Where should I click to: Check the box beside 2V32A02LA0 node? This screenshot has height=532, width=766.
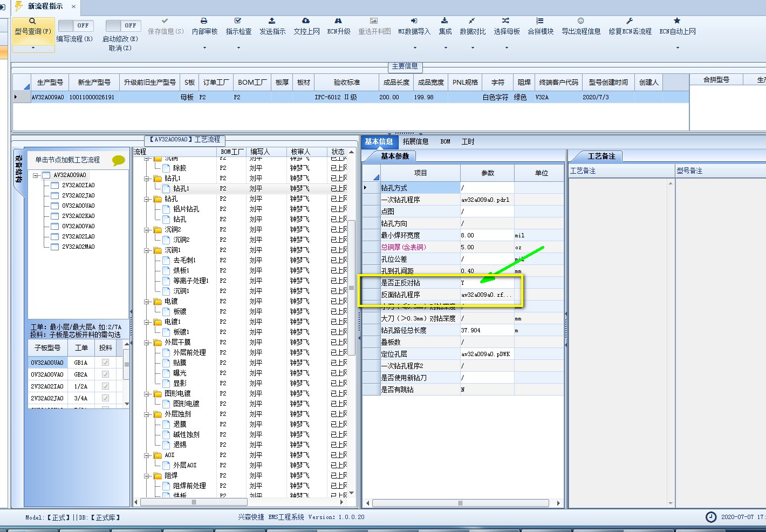[x=54, y=236]
